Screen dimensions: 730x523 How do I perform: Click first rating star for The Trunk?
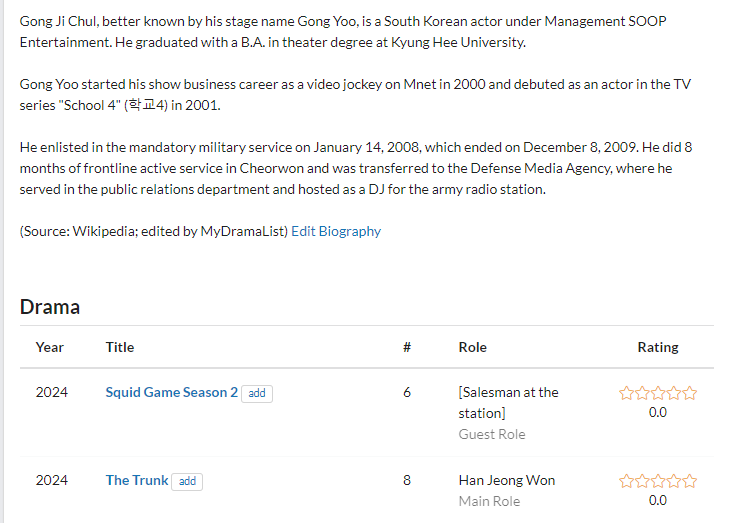pyautogui.click(x=627, y=481)
